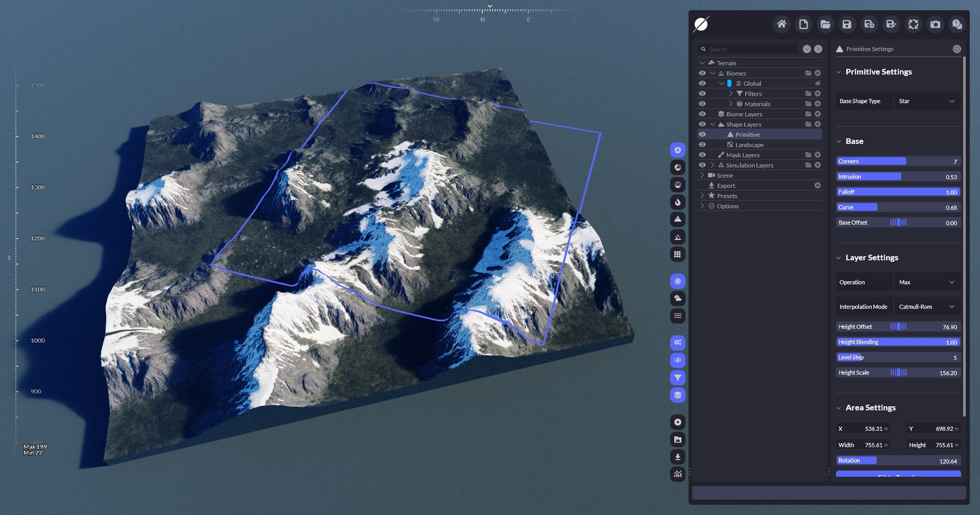
Task: Open the Interpolation Mode dropdown
Action: tap(926, 307)
